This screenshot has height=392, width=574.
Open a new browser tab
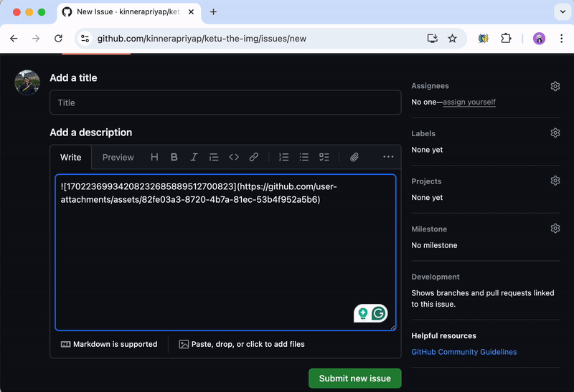coord(213,12)
